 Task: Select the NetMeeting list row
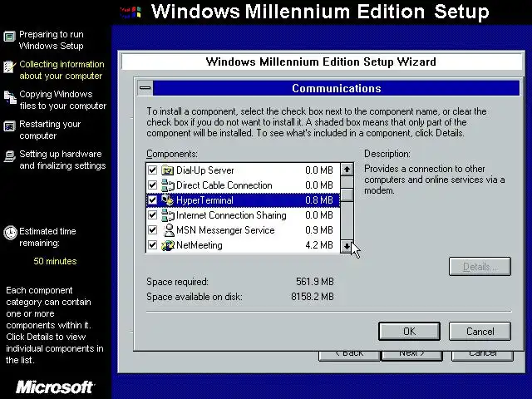point(243,245)
